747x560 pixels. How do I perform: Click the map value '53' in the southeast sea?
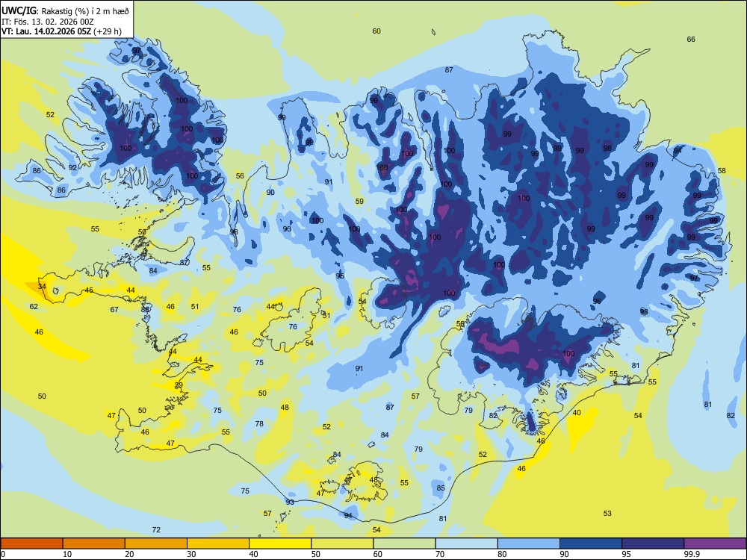coord(607,514)
